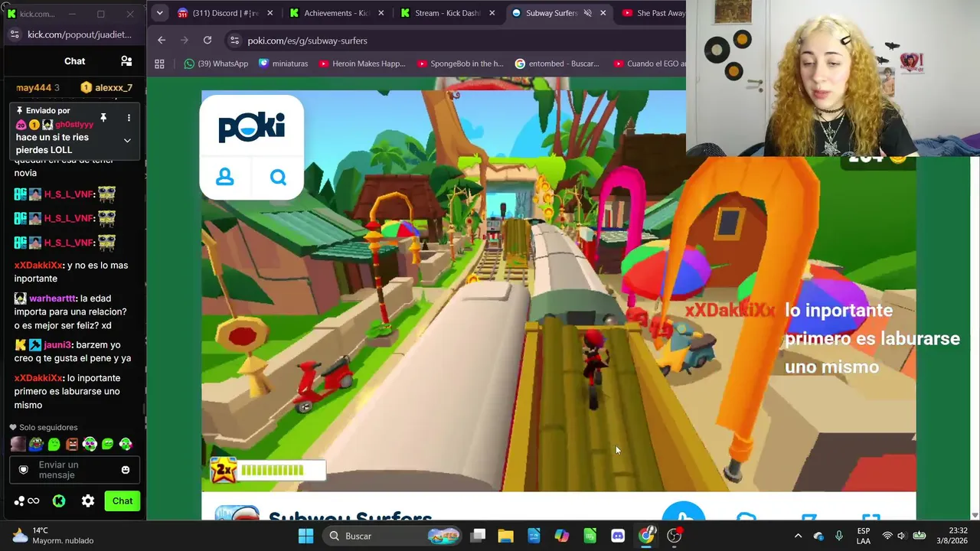Open Microsoft Copilot from the taskbar
Screen dimensions: 980x551
point(562,536)
